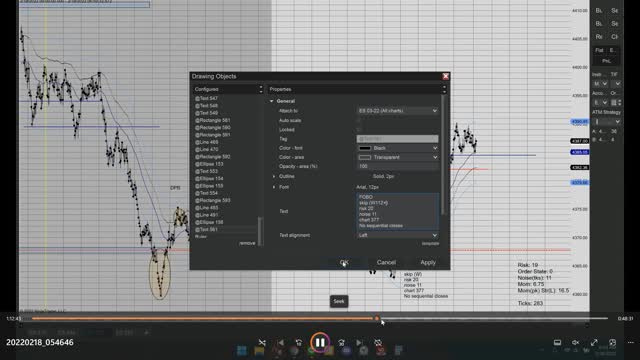The image size is (640, 360).
Task: Close the Drawing Objects dialog
Action: [445, 76]
